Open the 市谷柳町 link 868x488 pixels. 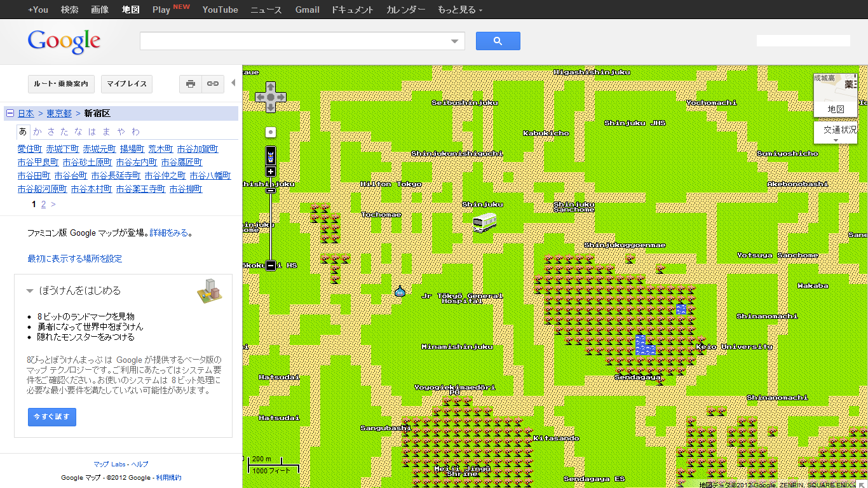(186, 189)
